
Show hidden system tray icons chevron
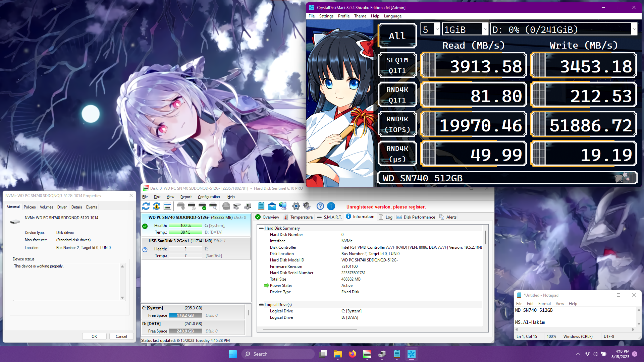pyautogui.click(x=578, y=354)
